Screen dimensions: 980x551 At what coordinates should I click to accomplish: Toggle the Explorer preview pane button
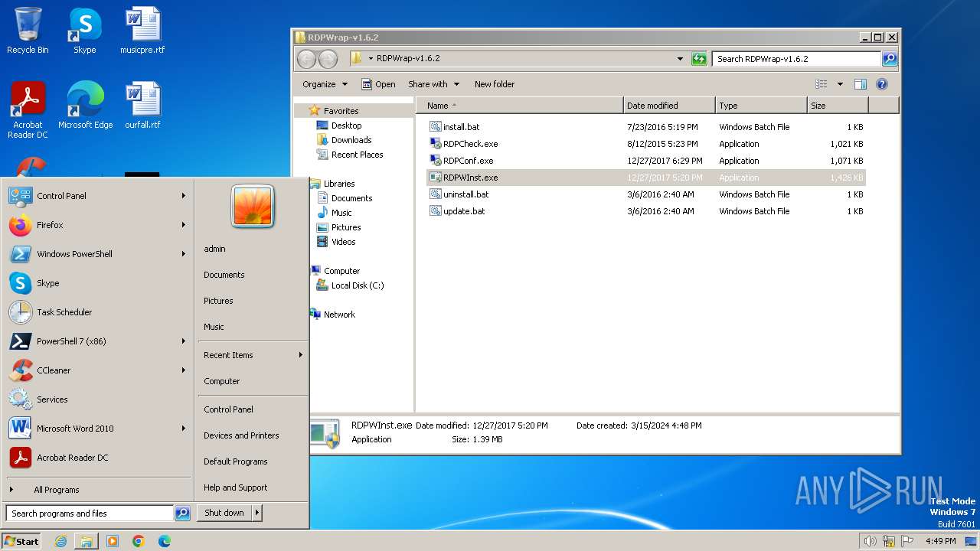point(860,84)
